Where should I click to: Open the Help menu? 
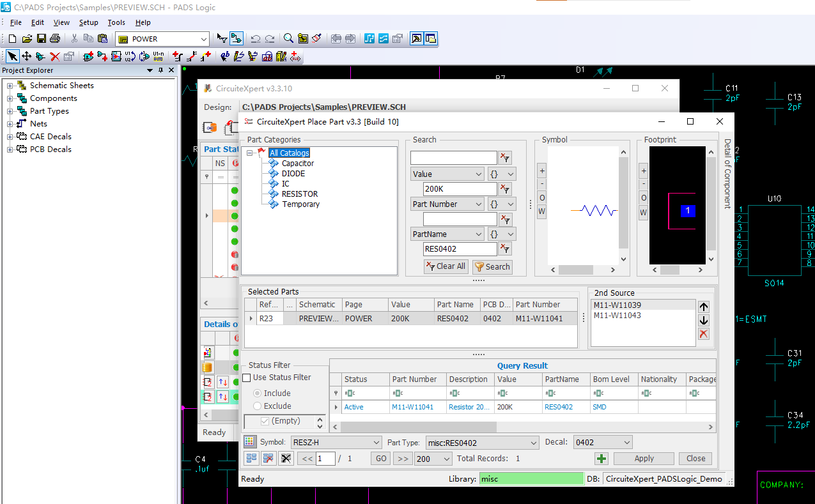pos(143,22)
